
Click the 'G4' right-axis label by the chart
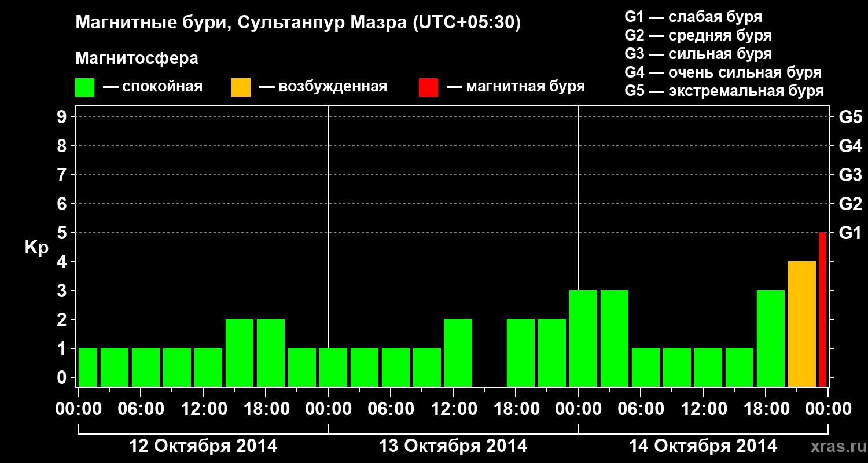851,146
